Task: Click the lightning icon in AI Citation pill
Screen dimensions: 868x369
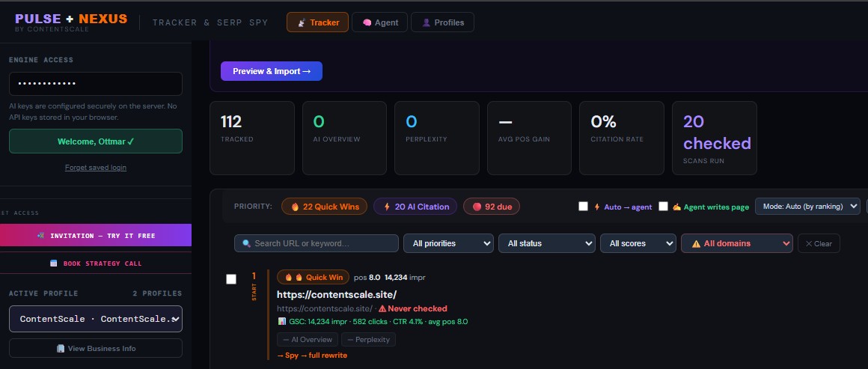Action: click(x=387, y=207)
